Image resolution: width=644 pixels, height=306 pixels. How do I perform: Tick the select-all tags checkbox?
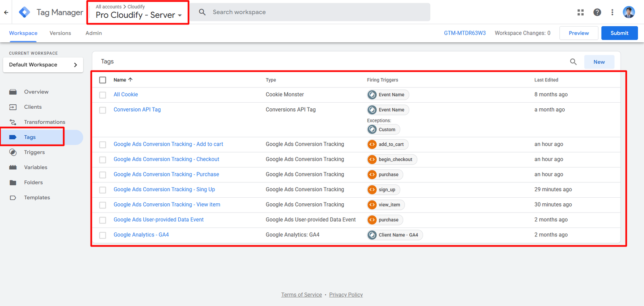coord(103,80)
